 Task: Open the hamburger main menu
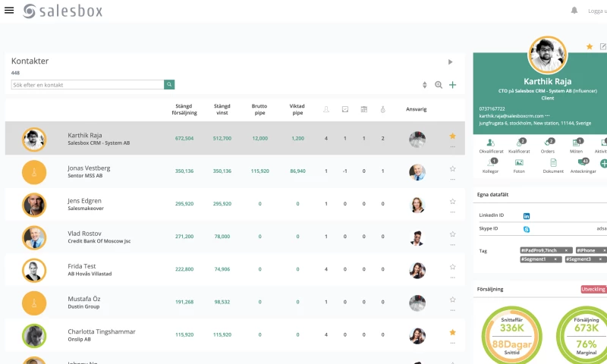tap(9, 11)
